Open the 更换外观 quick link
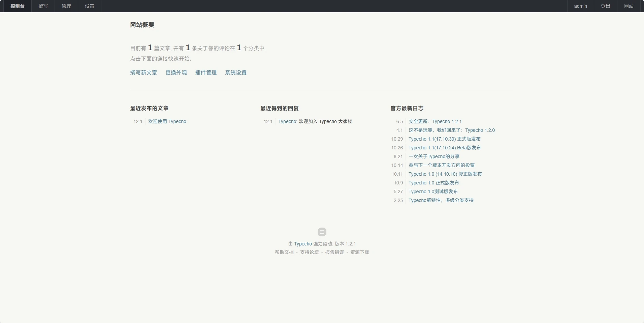This screenshot has height=323, width=644. coord(176,72)
